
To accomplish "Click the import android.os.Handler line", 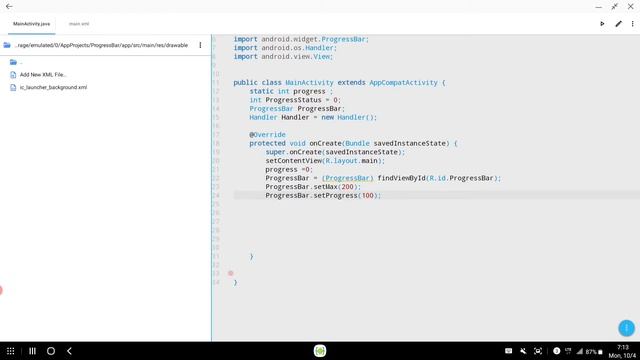I will click(x=285, y=48).
